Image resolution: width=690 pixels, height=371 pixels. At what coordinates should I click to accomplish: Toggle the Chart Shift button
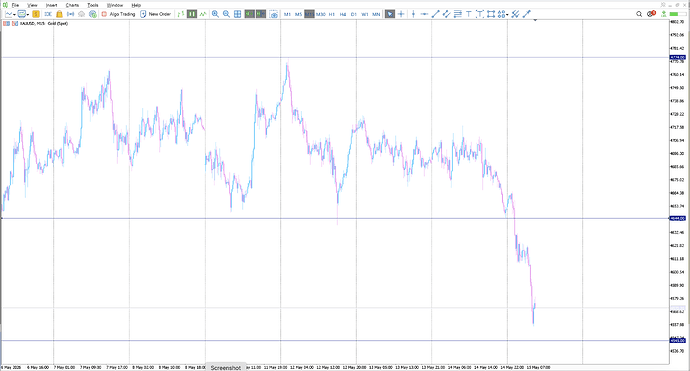[261, 14]
